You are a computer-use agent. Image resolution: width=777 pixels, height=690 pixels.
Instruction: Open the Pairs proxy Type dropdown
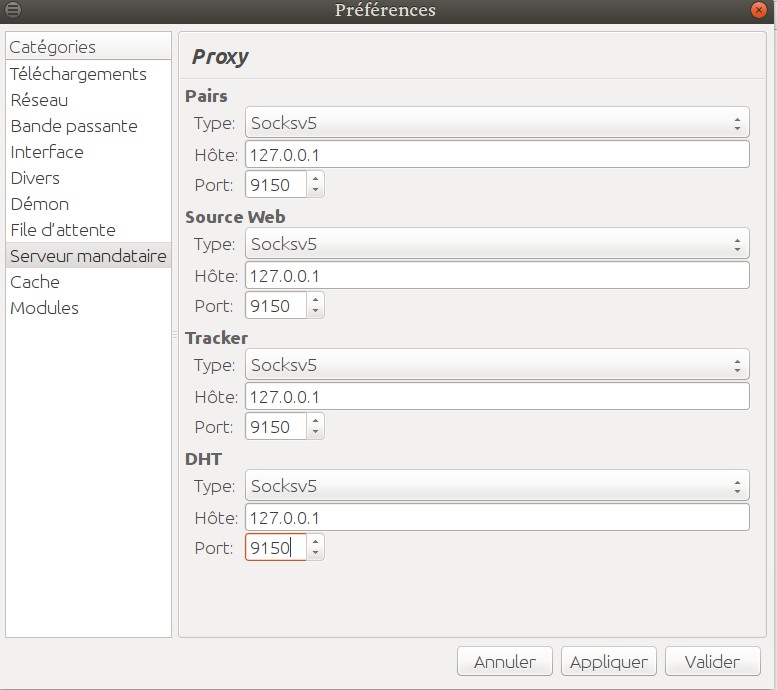tap(497, 122)
